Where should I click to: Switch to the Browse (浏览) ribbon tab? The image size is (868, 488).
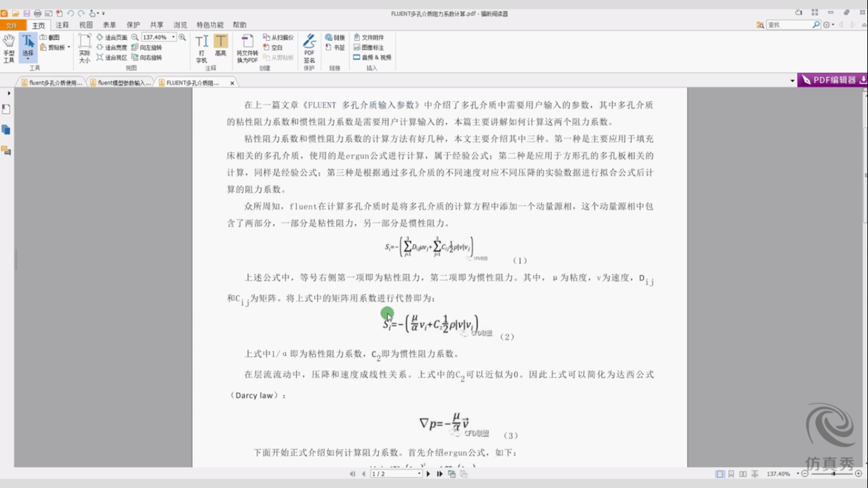pos(180,25)
